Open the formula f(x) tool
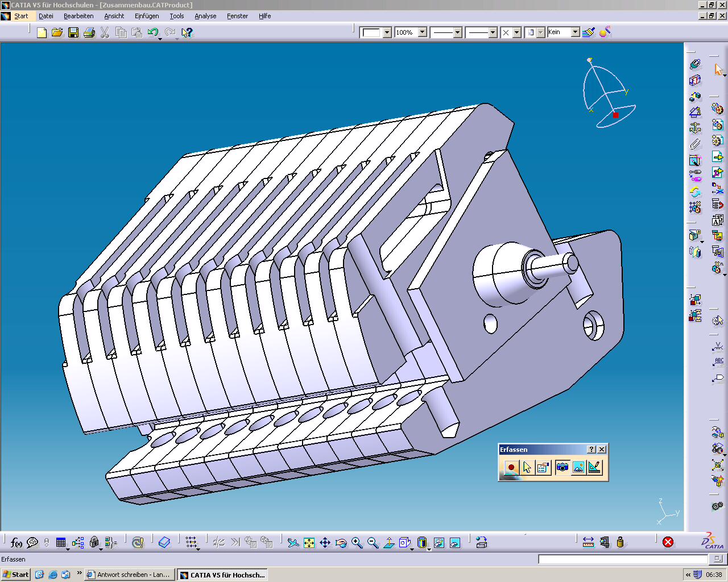 16,543
